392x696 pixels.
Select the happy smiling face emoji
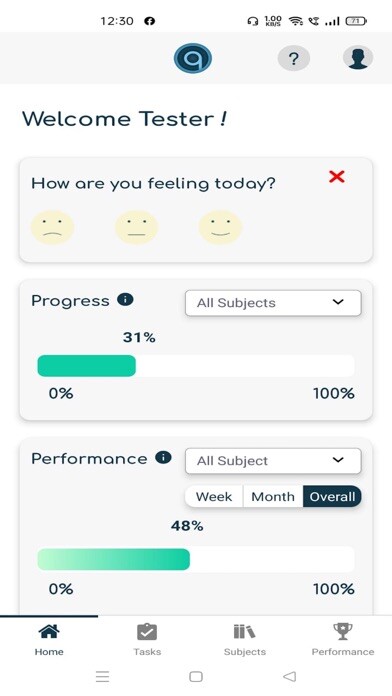click(x=220, y=227)
